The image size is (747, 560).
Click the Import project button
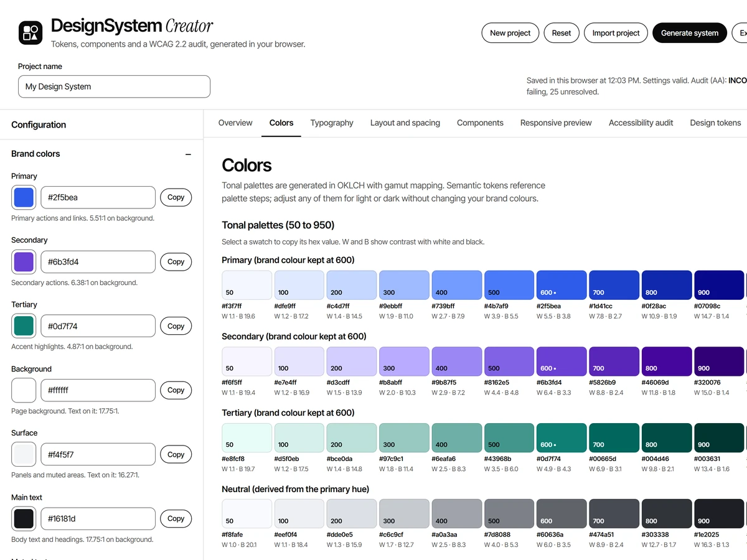(616, 33)
